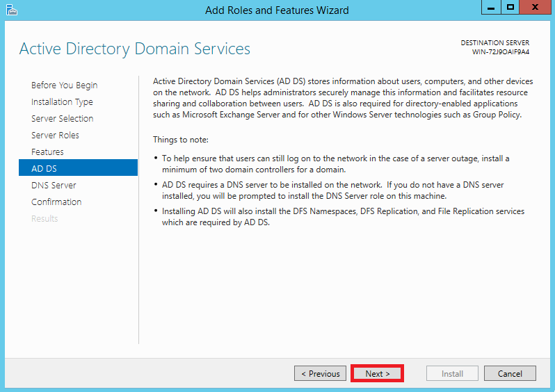Click the Active Directory Domain Services heading
This screenshot has width=555, height=392.
[134, 49]
